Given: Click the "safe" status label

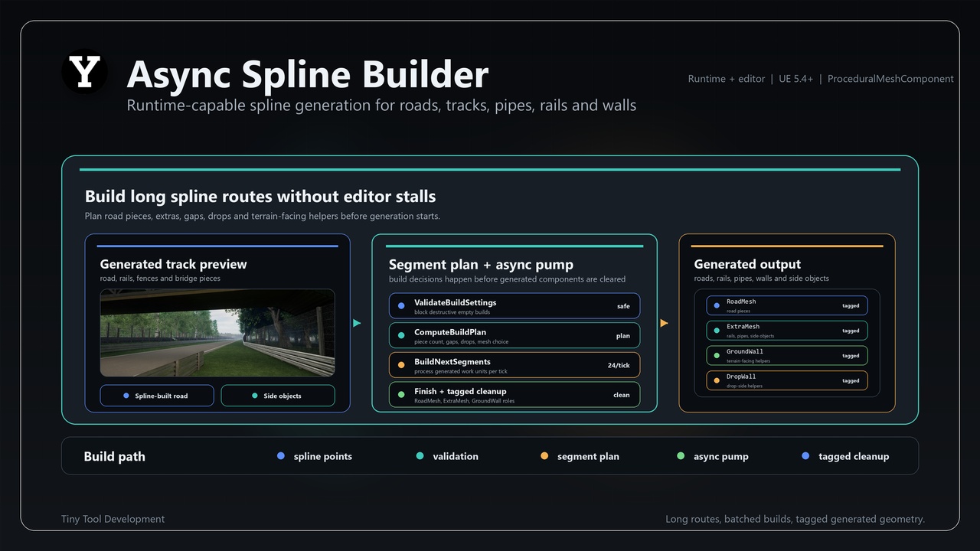Looking at the screenshot, I should 623,306.
